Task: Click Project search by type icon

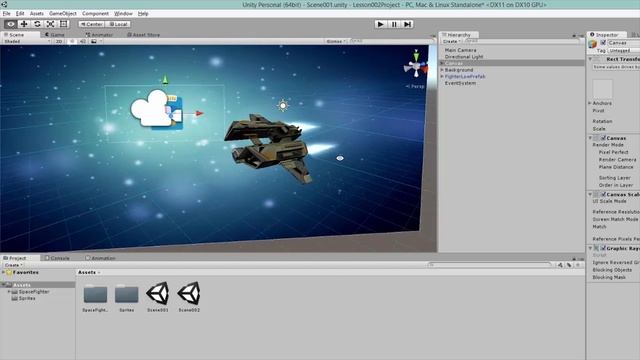Action: [560, 265]
